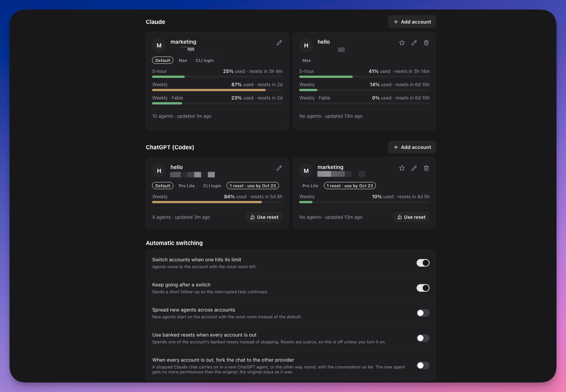The image size is (566, 392).
Task: Click the Default badge on the Claude marketing card
Action: pos(163,60)
